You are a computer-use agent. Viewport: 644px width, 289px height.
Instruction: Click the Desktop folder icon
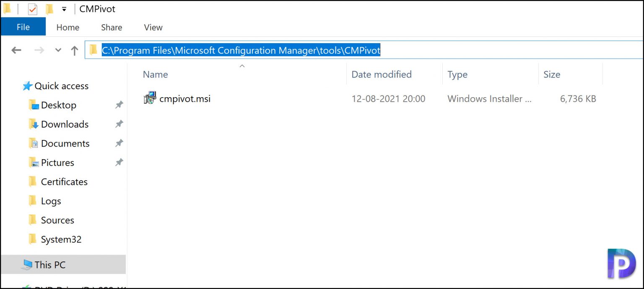tap(34, 105)
